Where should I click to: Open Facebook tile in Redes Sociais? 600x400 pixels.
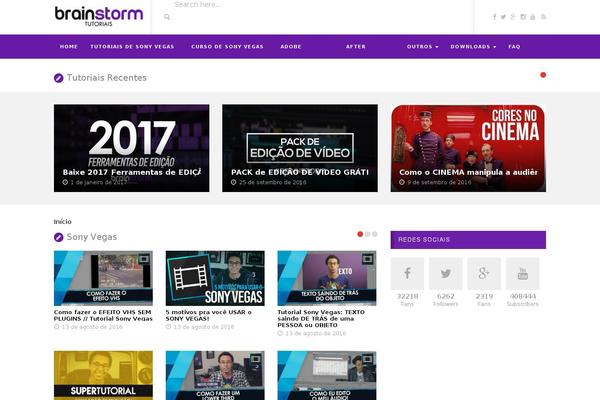[407, 273]
